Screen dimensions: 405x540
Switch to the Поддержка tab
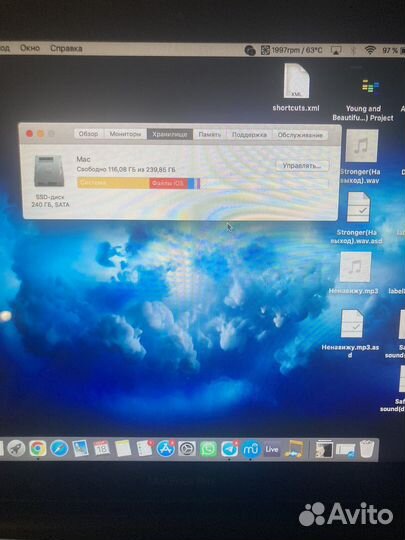[x=249, y=135]
